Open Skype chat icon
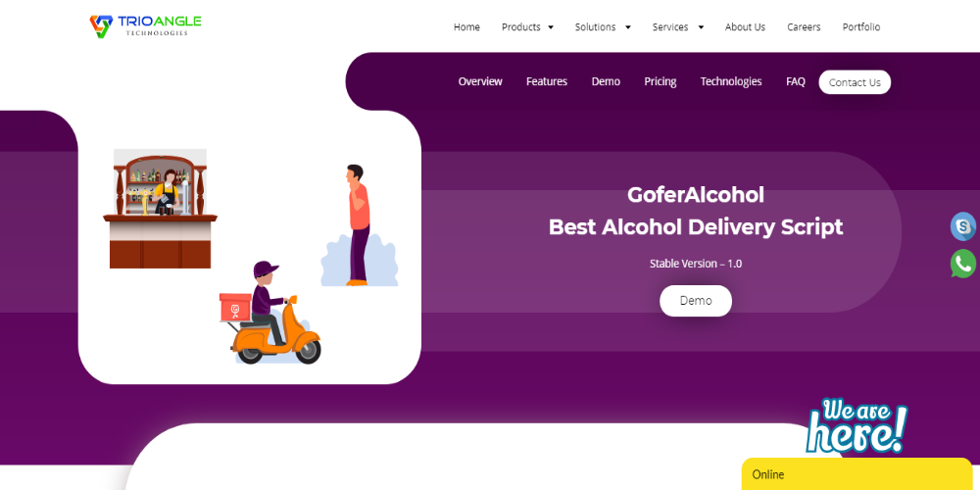The height and width of the screenshot is (490, 980). click(x=963, y=226)
